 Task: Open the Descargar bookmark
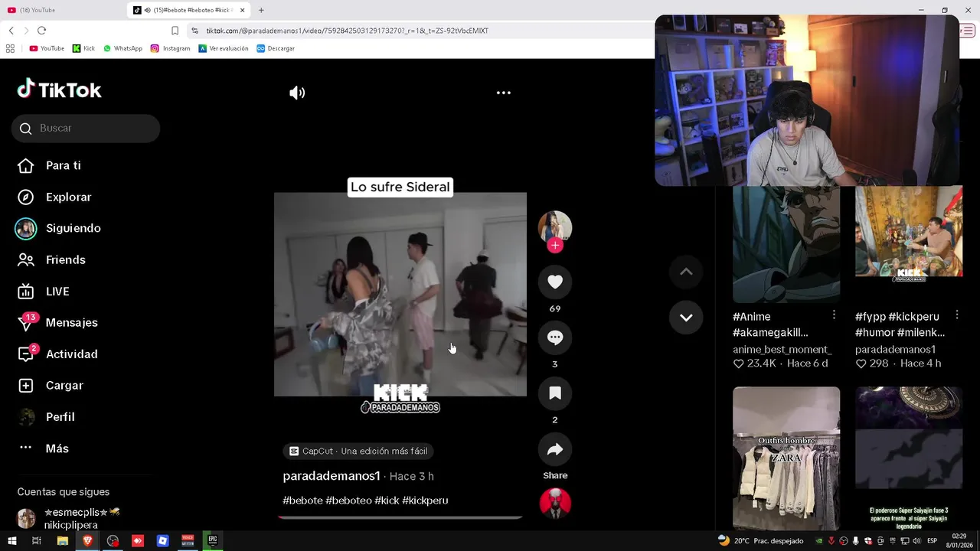276,48
